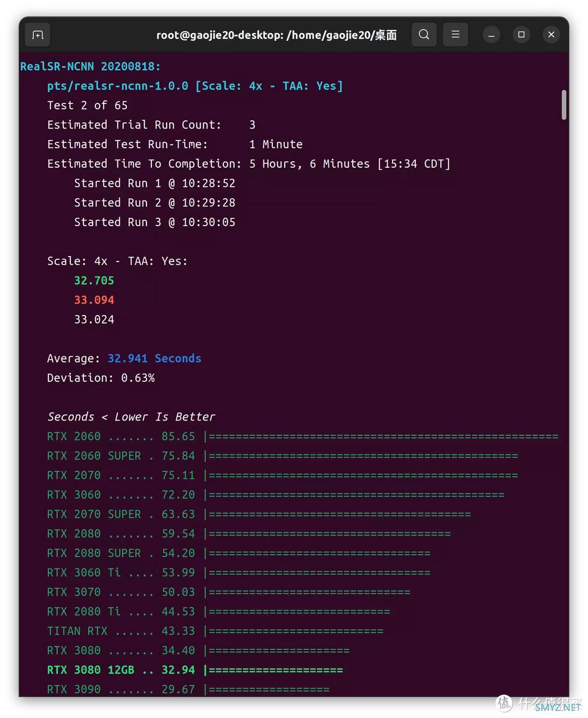
Task: Click the RTX 2080 SUPER 54.20 row
Action: click(239, 553)
